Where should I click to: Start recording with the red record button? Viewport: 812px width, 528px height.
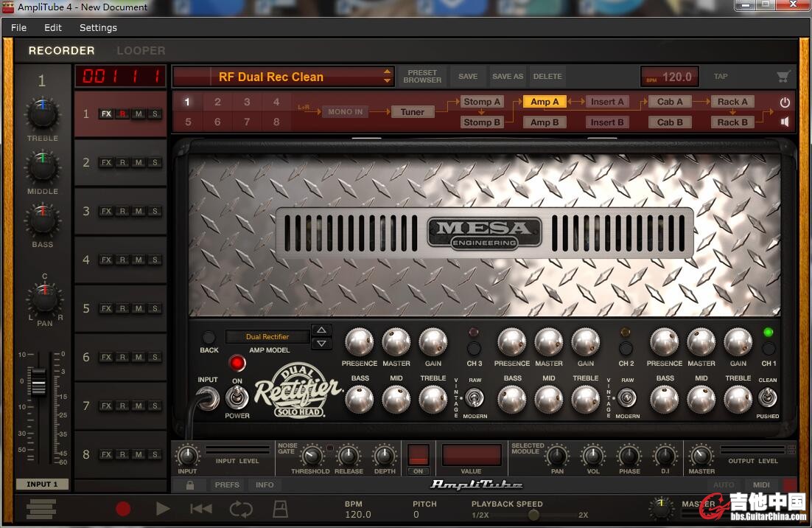[x=123, y=509]
